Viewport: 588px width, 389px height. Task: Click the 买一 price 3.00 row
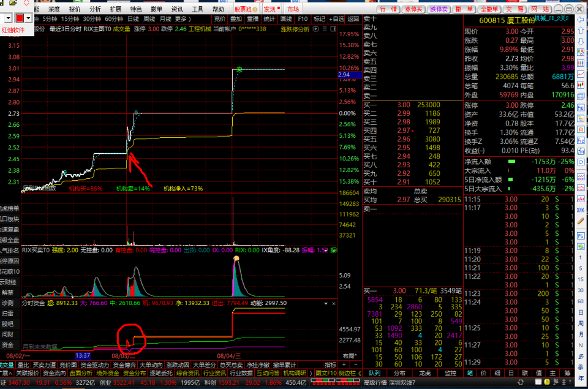tap(412, 105)
